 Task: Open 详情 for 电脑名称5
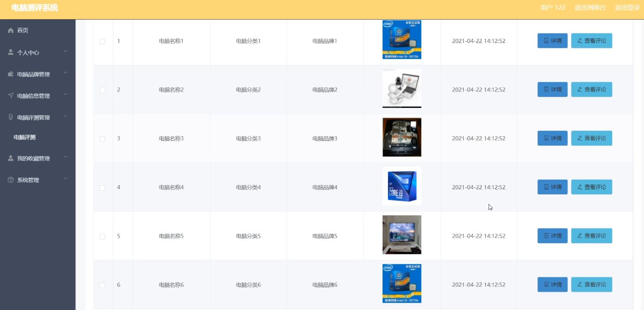553,236
